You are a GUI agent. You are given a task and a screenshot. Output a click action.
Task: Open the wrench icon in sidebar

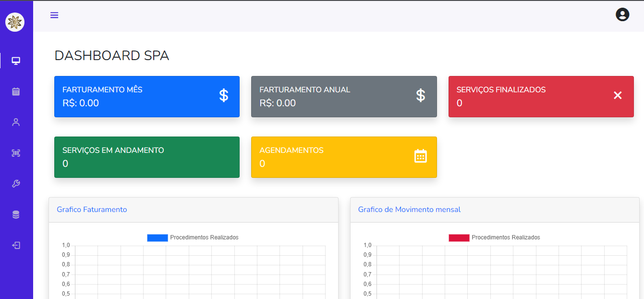point(16,184)
